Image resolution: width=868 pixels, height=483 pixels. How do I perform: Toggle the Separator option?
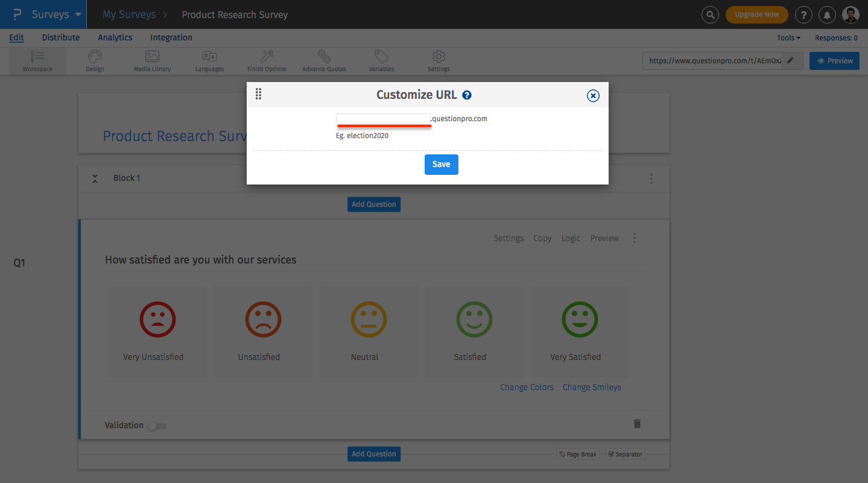(x=625, y=453)
